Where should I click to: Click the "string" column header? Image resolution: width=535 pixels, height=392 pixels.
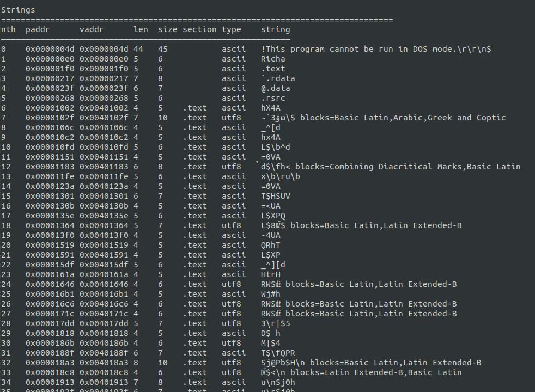tap(275, 29)
